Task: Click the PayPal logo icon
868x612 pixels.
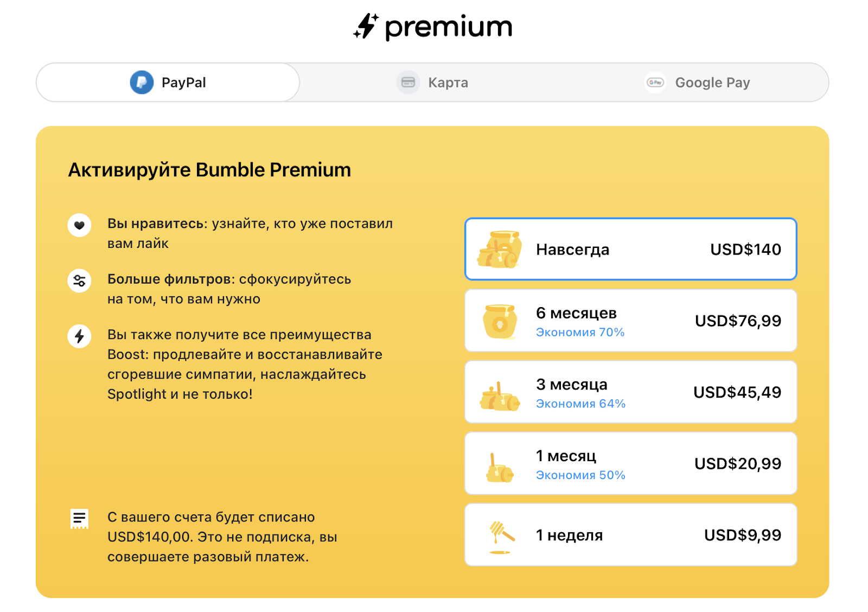Action: pyautogui.click(x=142, y=82)
